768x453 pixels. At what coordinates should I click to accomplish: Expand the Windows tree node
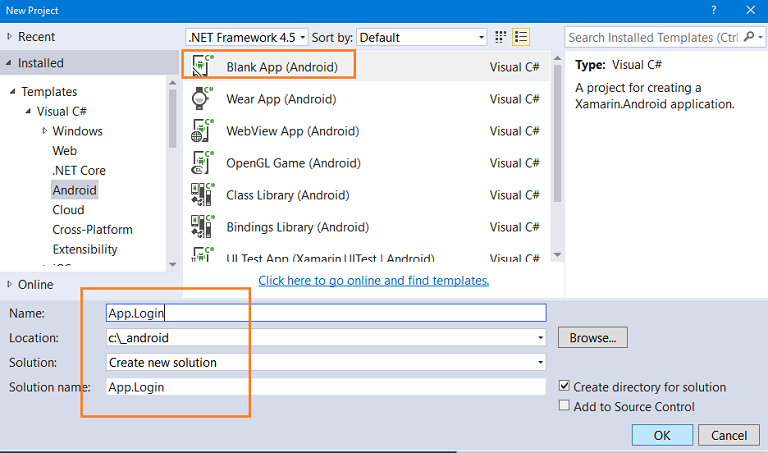tap(45, 131)
